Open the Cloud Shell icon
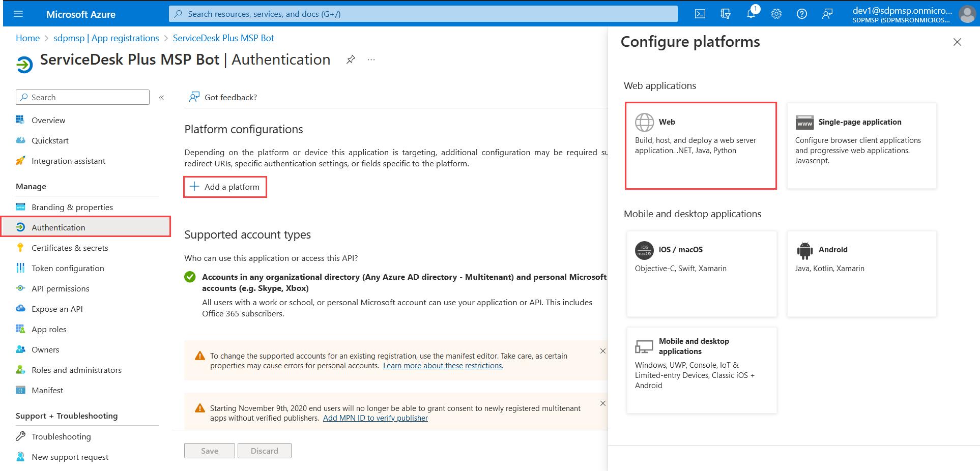The width and height of the screenshot is (980, 471). click(x=700, y=14)
